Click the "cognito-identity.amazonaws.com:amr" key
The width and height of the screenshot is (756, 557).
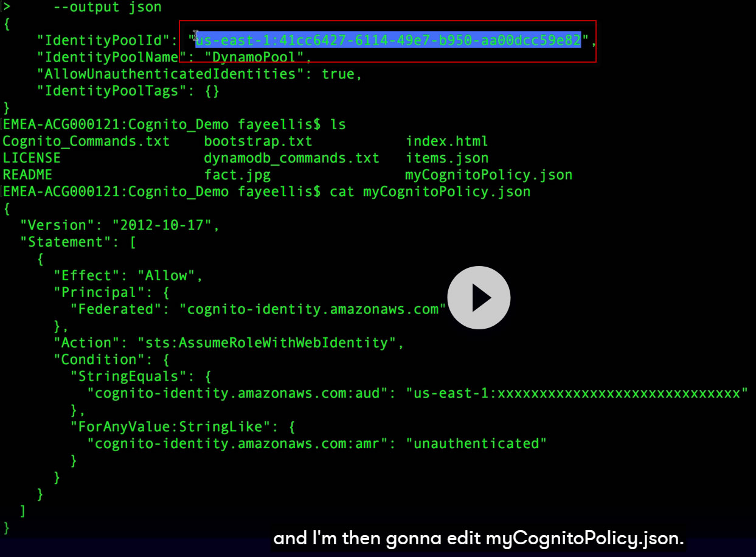tap(237, 443)
